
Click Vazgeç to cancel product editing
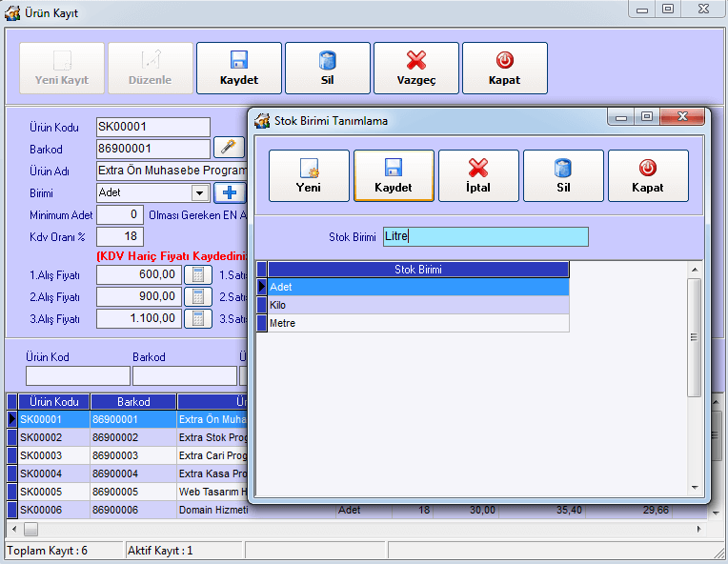[x=416, y=69]
